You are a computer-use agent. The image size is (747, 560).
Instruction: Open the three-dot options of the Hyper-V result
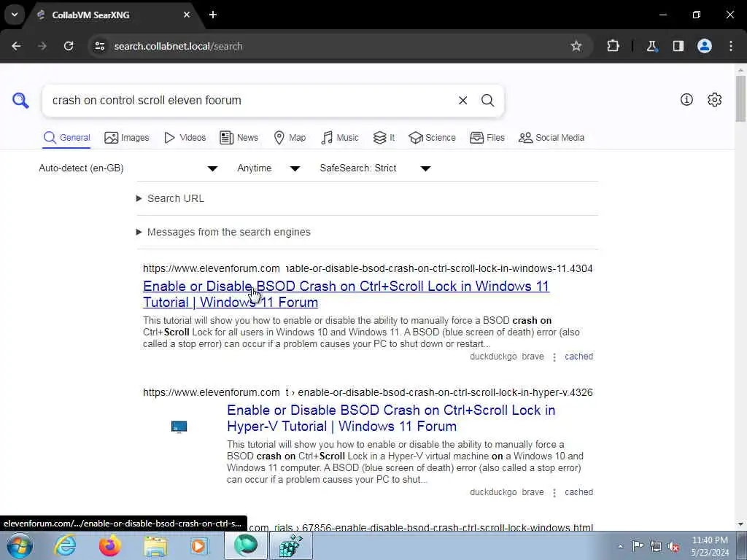coord(554,492)
